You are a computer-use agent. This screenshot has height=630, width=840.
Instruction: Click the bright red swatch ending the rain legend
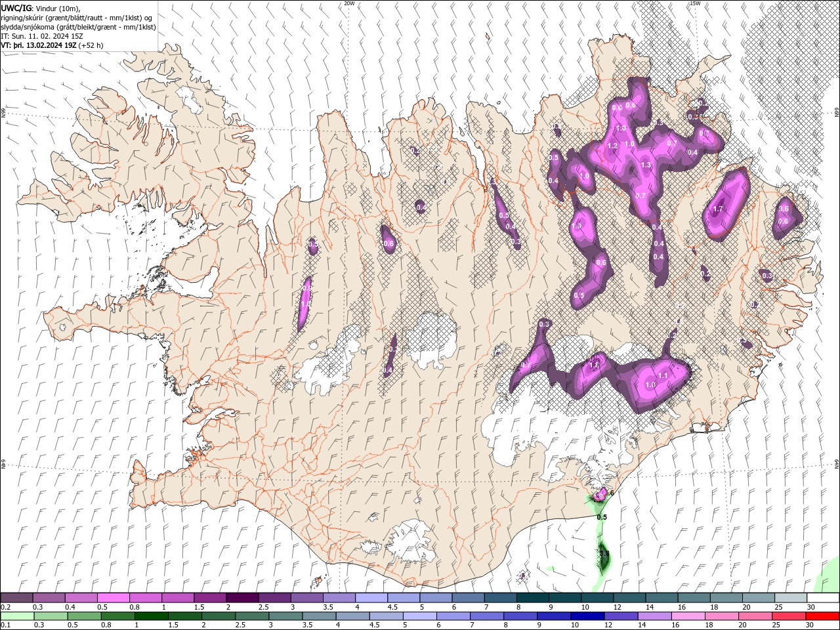pyautogui.click(x=823, y=616)
